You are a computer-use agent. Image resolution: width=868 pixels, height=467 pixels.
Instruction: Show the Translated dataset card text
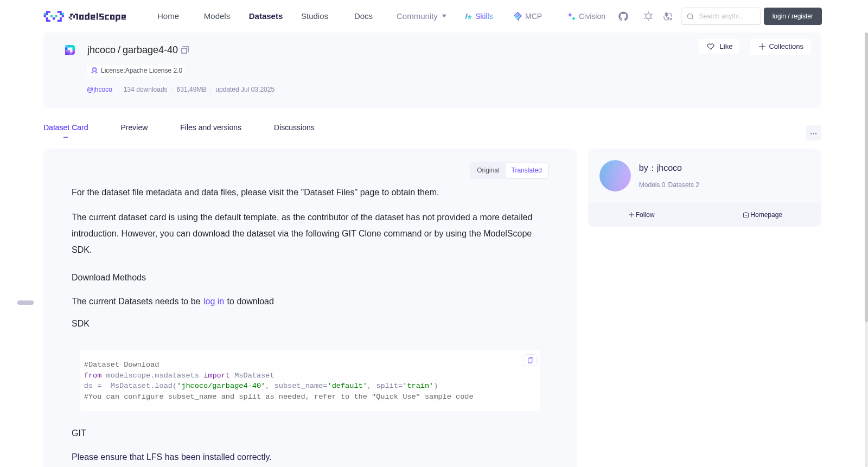tap(526, 170)
